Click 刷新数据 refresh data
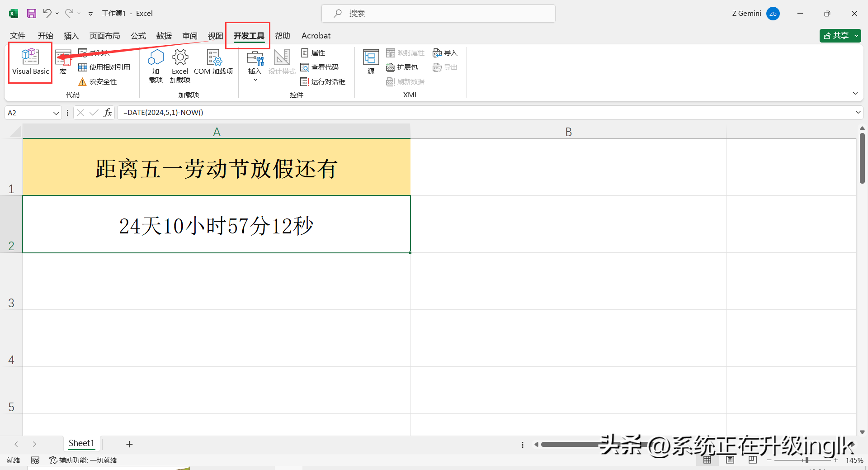The width and height of the screenshot is (868, 470). 406,82
